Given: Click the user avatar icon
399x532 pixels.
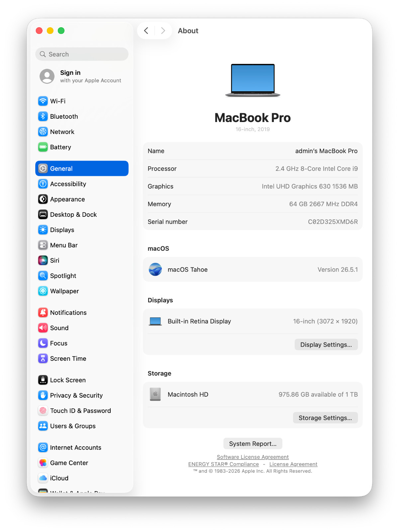Looking at the screenshot, I should tap(47, 76).
